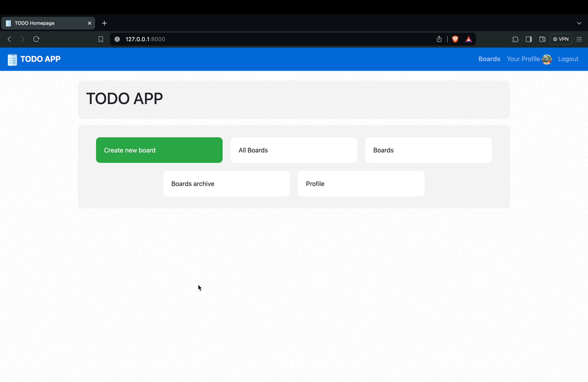View site information icon in address bar
588x382 pixels.
pos(117,39)
